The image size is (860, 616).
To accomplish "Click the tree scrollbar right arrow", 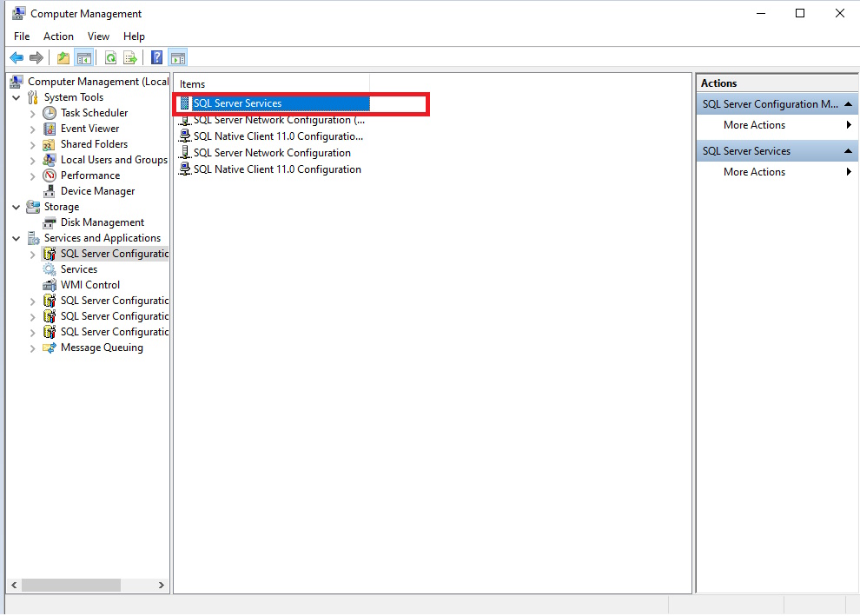I will [x=162, y=586].
